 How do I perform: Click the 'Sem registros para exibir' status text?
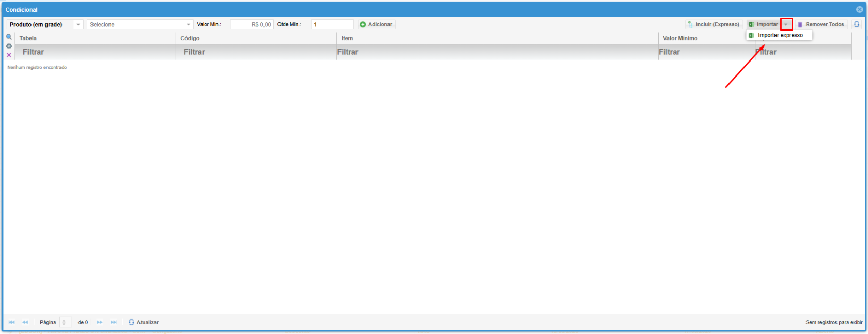[834, 322]
